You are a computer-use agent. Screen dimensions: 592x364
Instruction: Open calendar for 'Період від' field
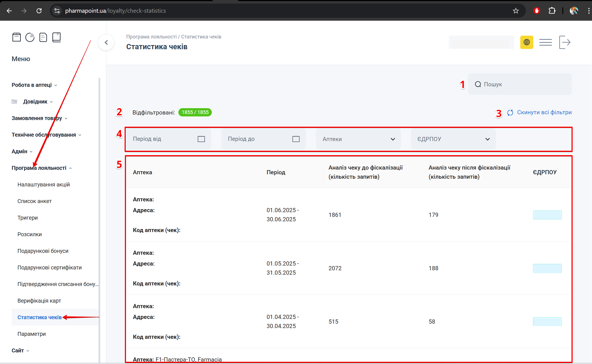pyautogui.click(x=201, y=139)
